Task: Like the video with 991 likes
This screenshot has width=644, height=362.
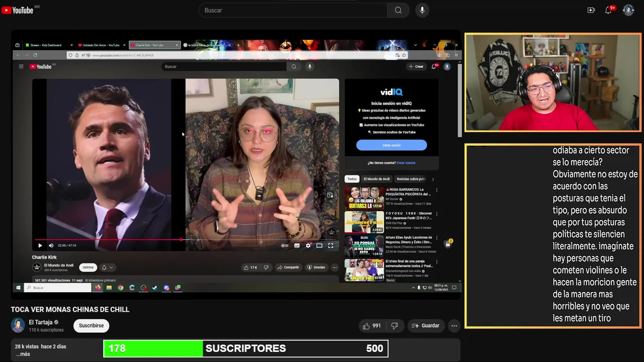Action: coord(372,326)
